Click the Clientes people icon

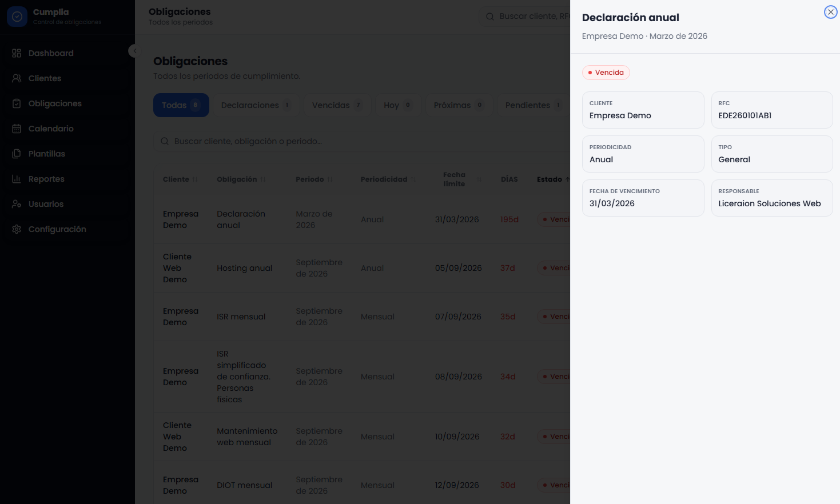click(x=17, y=78)
